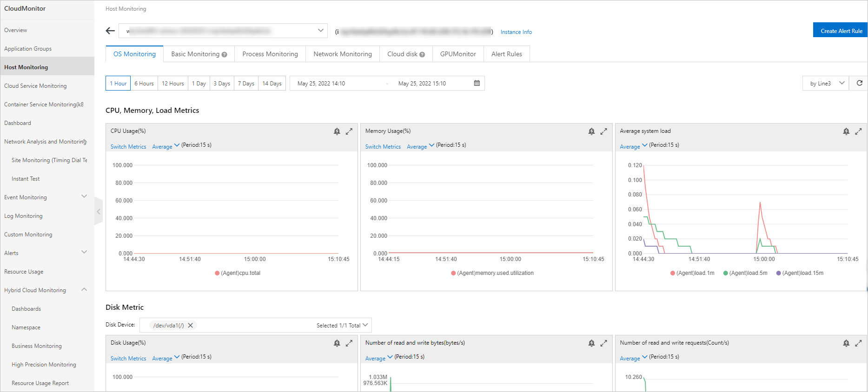Click the start time field May 25, 2022 14:10
Image resolution: width=868 pixels, height=392 pixels.
(321, 84)
